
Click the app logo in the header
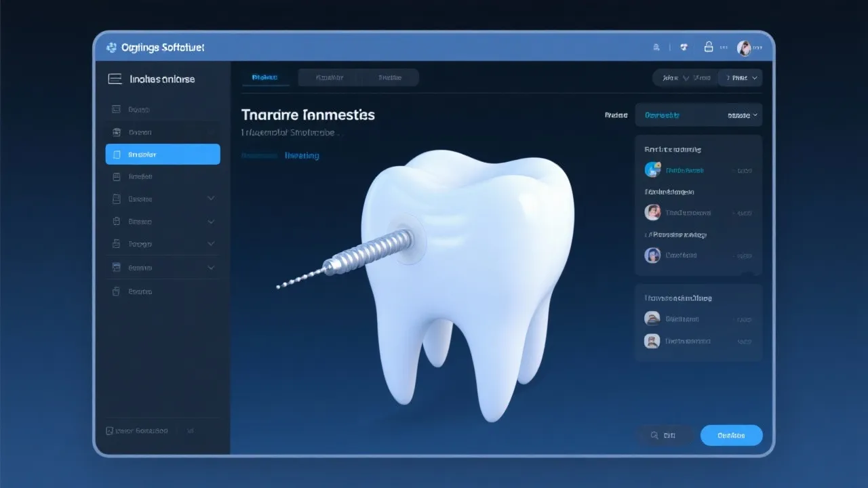pyautogui.click(x=112, y=47)
